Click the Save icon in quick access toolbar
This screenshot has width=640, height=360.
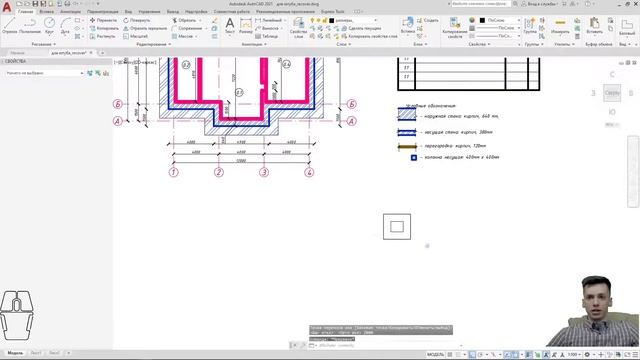pyautogui.click(x=36, y=4)
